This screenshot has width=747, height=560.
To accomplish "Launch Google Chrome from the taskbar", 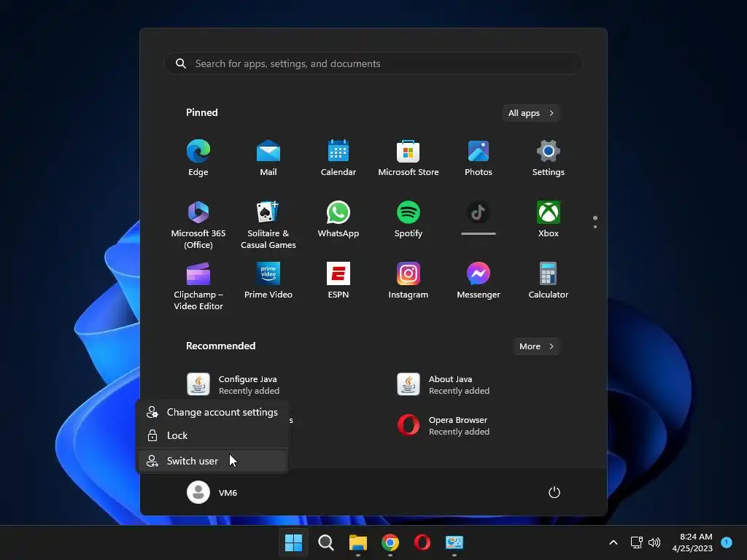I will 390,542.
